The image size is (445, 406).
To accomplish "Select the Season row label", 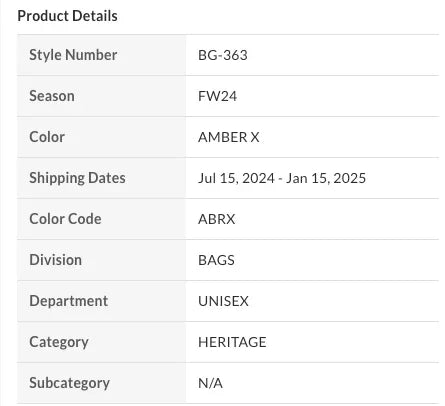I will tap(52, 96).
